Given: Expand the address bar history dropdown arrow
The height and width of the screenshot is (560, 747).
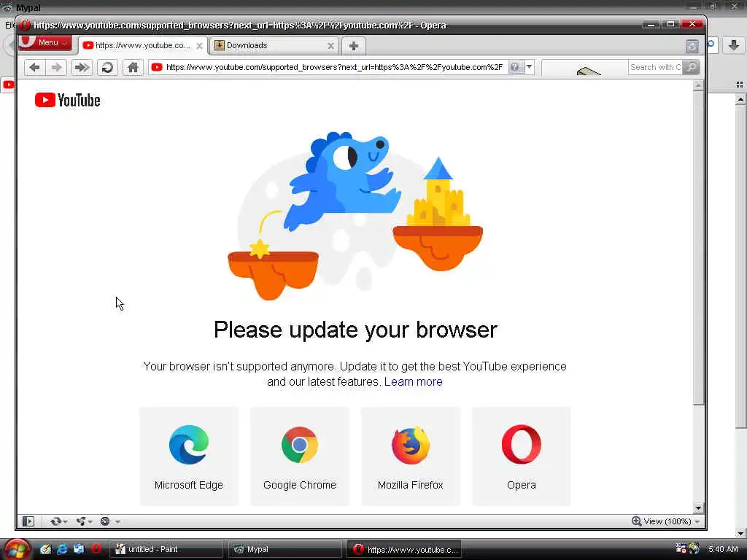Looking at the screenshot, I should [x=530, y=67].
